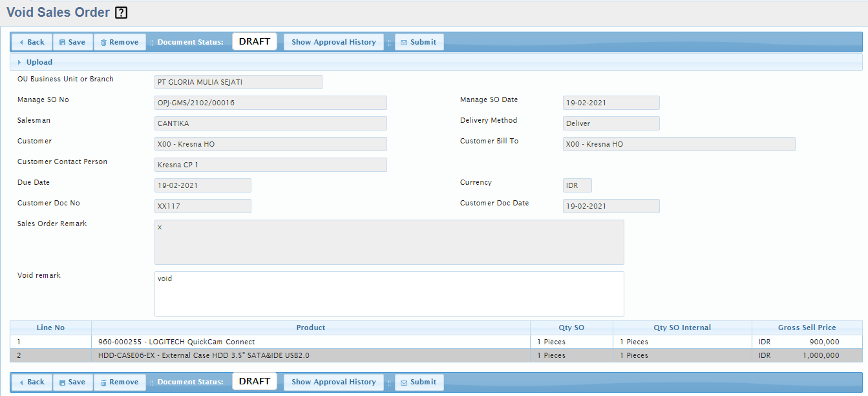Click the top Save button

point(72,42)
